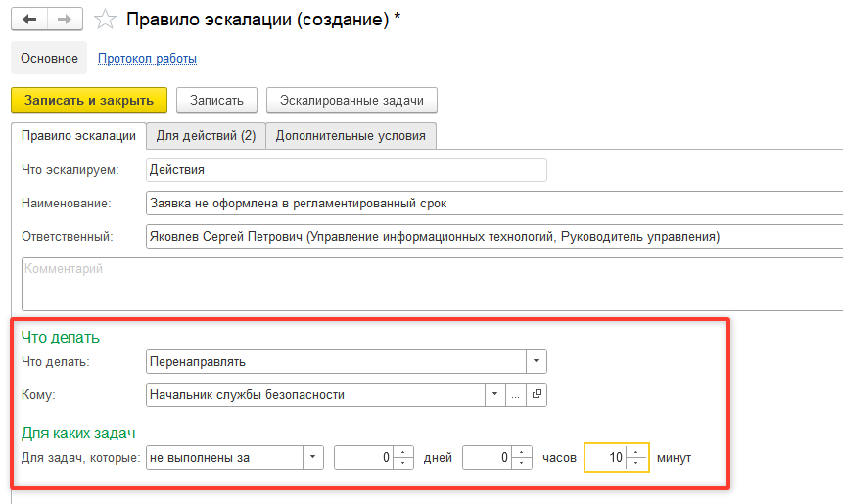
Task: Switch to Правило эскалации tab
Action: (78, 136)
